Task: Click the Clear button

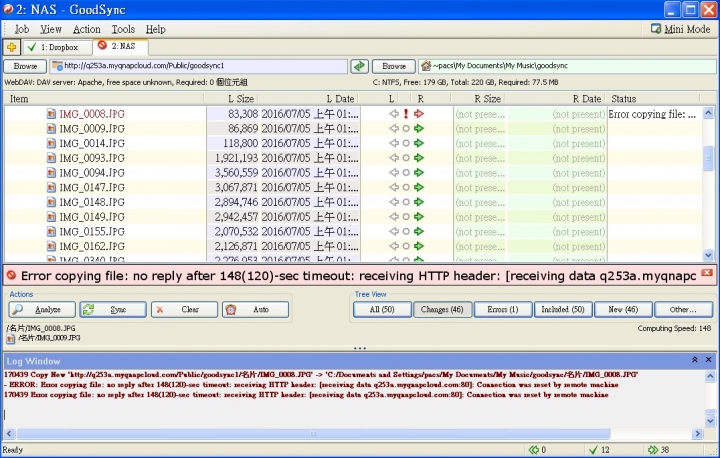Action: point(184,310)
